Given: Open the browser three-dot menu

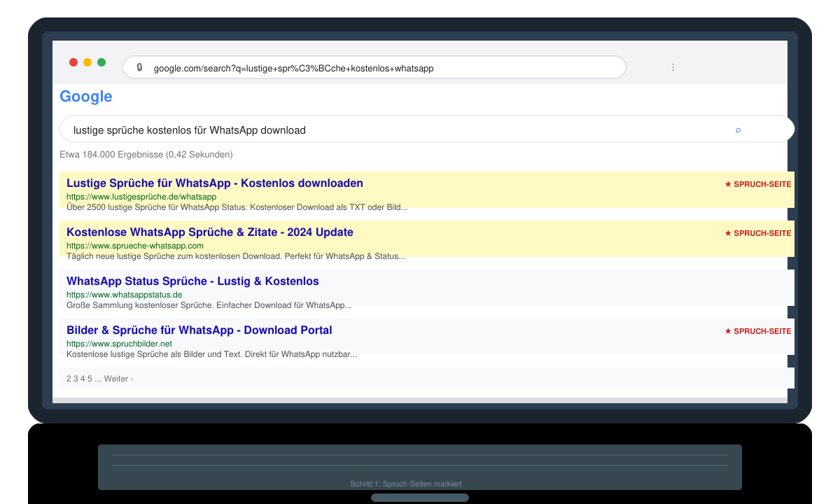Looking at the screenshot, I should 673,67.
